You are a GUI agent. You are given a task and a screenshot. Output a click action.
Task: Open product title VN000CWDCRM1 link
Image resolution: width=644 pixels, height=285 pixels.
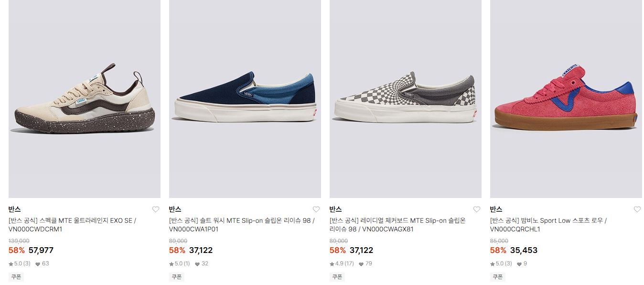pos(73,225)
